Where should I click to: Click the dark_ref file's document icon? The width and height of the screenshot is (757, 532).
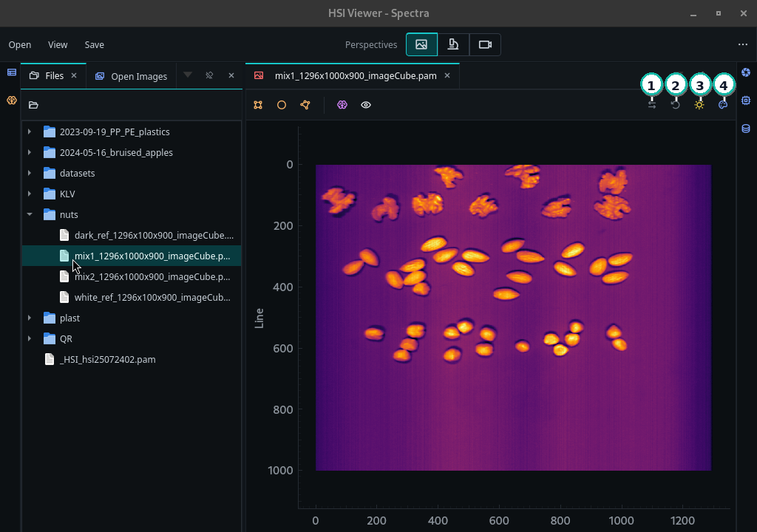pyautogui.click(x=64, y=235)
